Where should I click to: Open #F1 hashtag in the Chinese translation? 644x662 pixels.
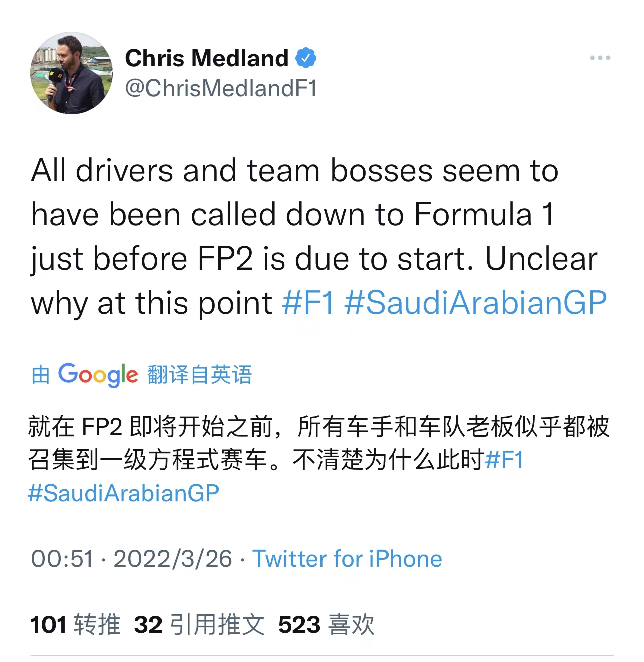click(x=504, y=459)
